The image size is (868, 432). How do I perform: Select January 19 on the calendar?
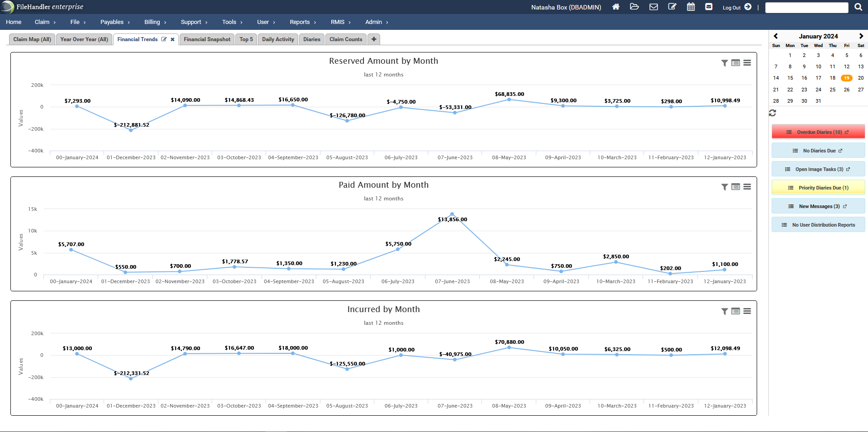coord(846,78)
